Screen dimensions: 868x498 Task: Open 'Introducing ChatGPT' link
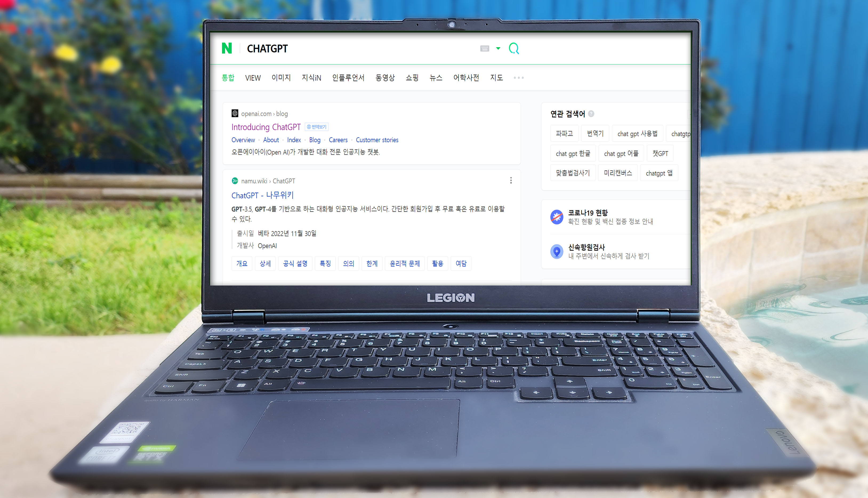pyautogui.click(x=267, y=126)
